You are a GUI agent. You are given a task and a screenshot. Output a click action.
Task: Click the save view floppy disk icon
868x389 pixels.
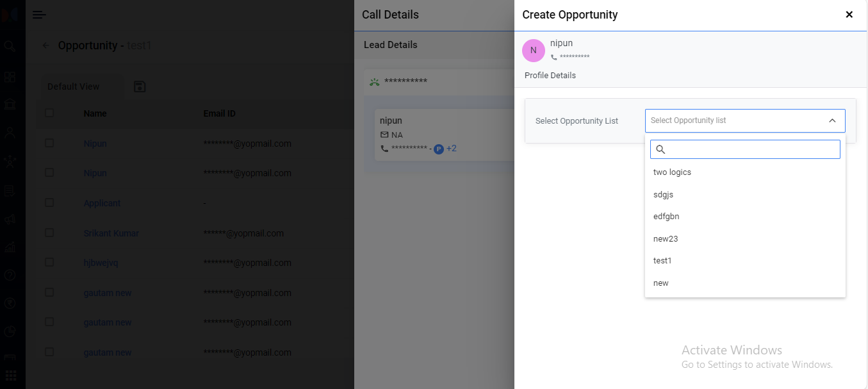140,87
